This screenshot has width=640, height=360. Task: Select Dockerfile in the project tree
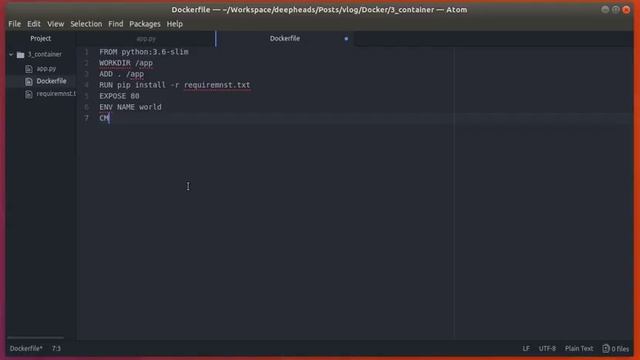coord(51,81)
